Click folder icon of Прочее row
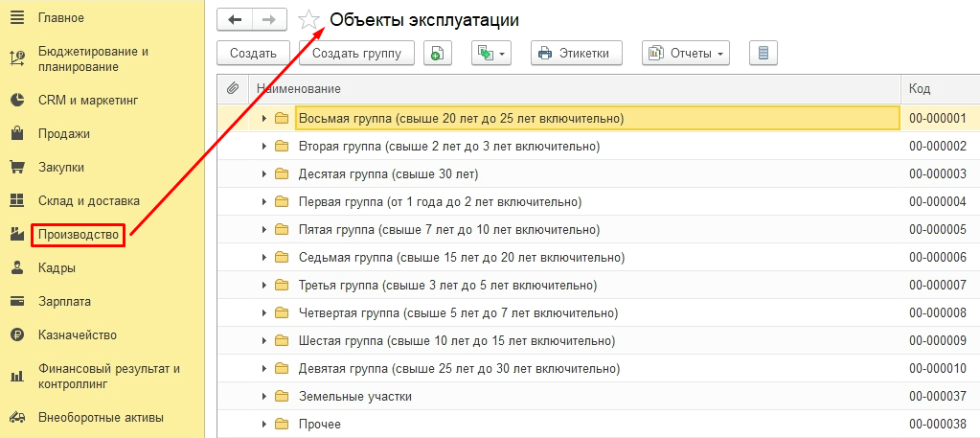This screenshot has width=980, height=438. 282,425
